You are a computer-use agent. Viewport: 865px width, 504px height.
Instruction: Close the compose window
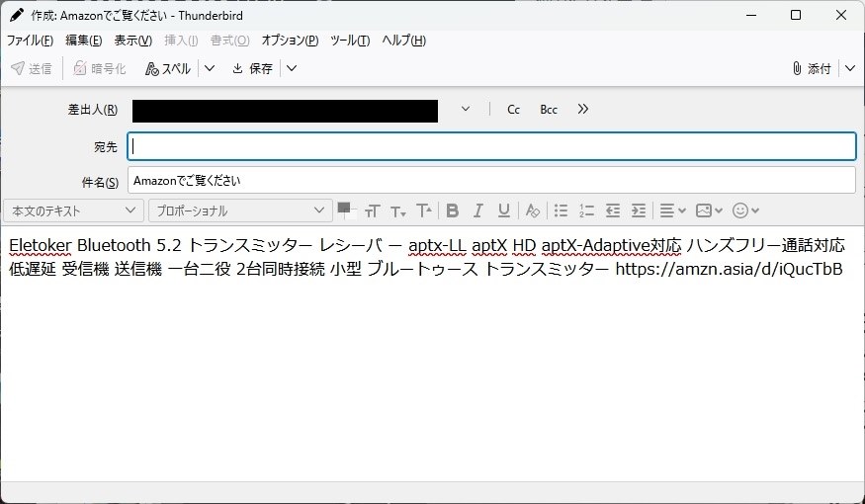point(841,15)
